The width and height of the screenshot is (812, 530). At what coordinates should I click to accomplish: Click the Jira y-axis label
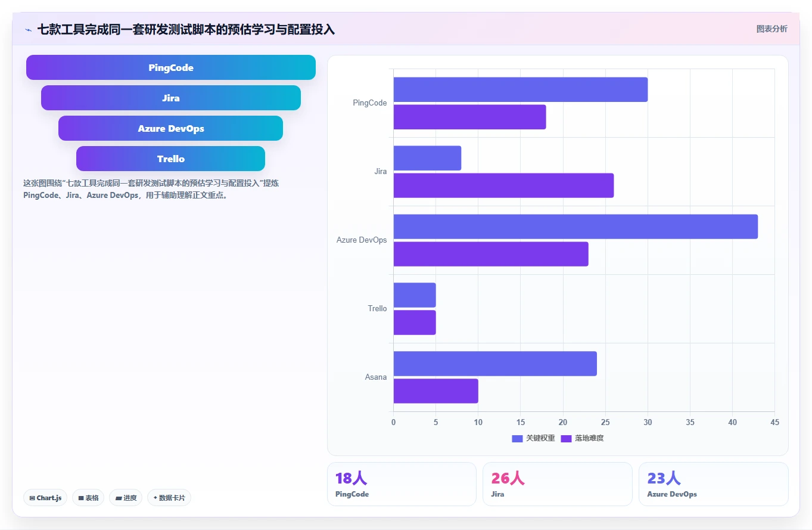point(381,172)
